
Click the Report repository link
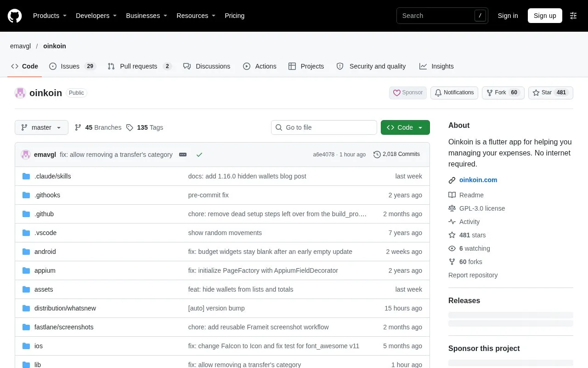(x=473, y=275)
